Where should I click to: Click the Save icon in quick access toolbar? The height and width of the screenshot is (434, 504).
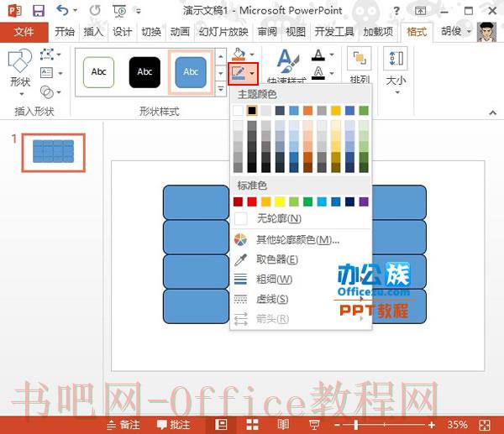[39, 11]
